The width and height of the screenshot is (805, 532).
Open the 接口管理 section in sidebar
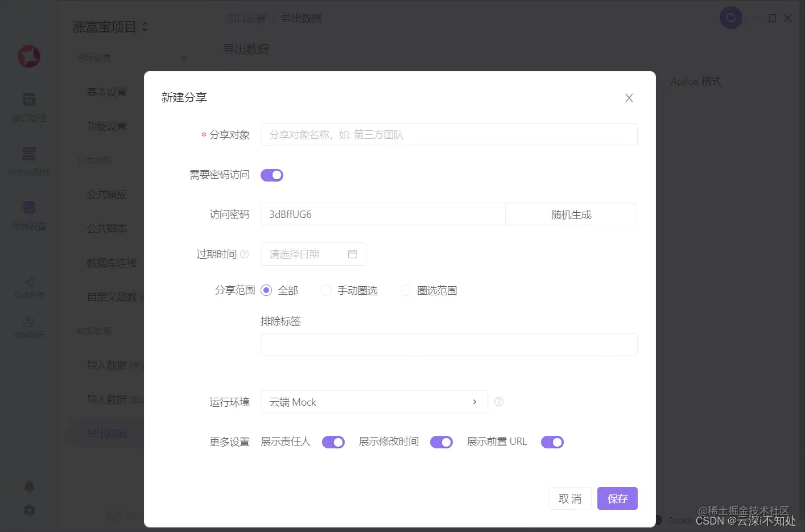[x=28, y=108]
